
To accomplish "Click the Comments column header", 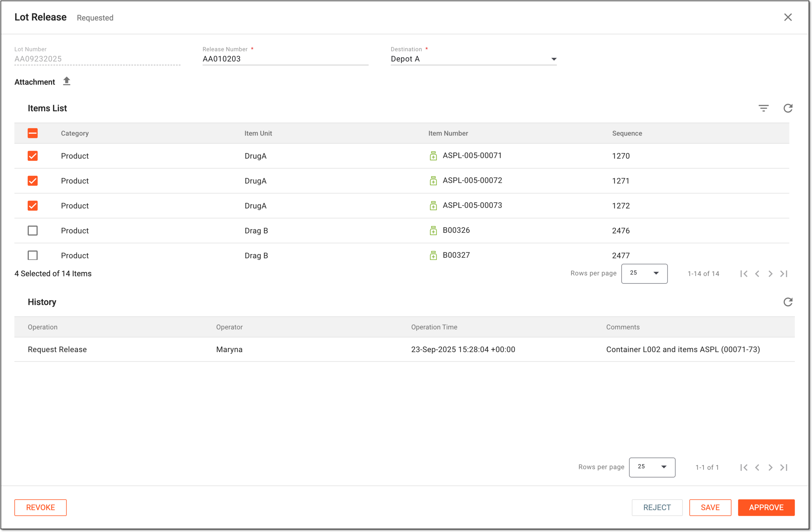I will [623, 327].
